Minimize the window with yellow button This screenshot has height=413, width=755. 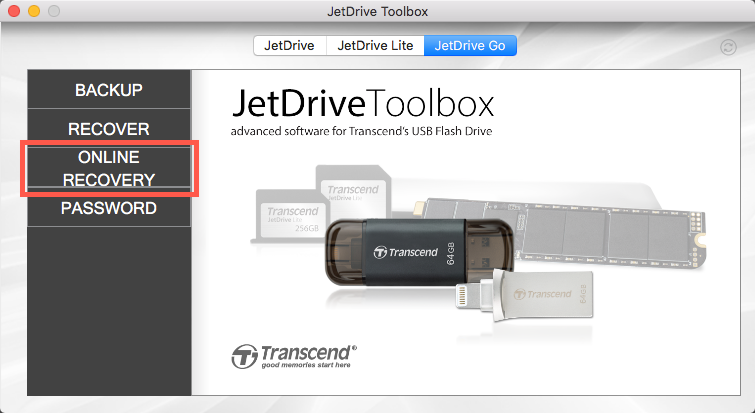pyautogui.click(x=34, y=12)
